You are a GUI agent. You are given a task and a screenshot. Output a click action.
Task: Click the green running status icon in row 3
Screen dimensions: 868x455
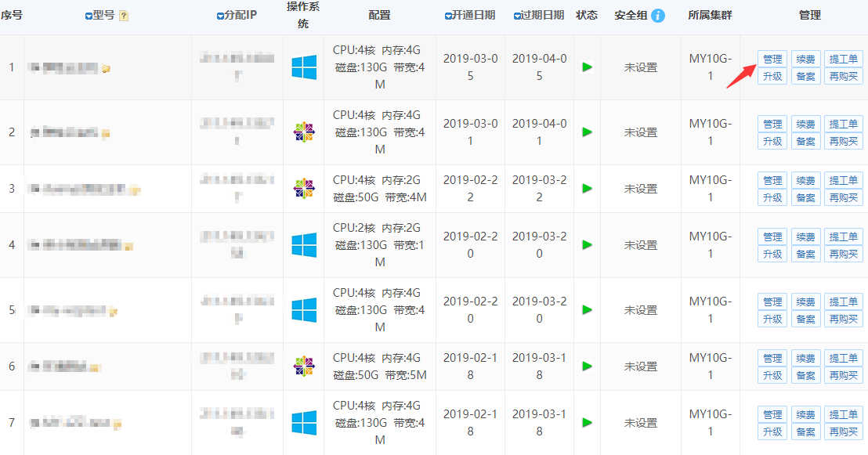(x=587, y=189)
